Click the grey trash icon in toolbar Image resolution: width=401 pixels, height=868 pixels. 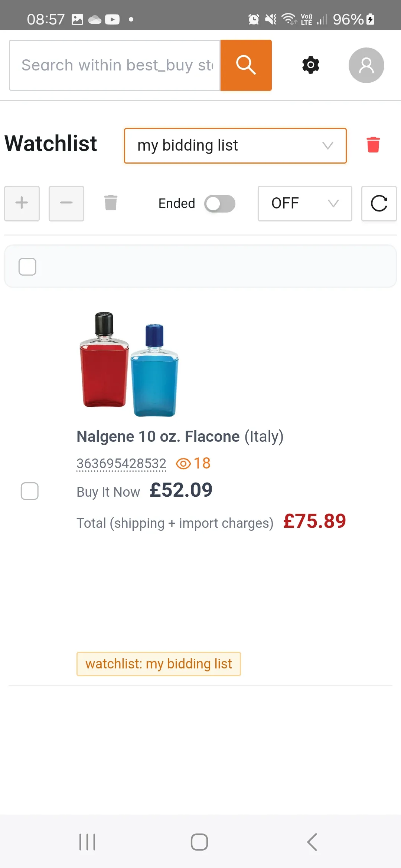pyautogui.click(x=111, y=203)
